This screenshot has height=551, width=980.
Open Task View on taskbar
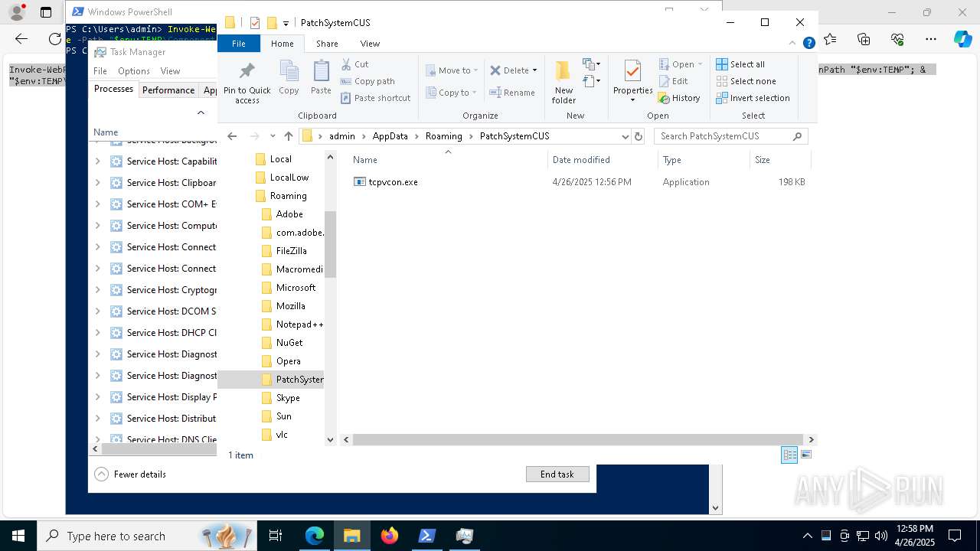coord(276,536)
